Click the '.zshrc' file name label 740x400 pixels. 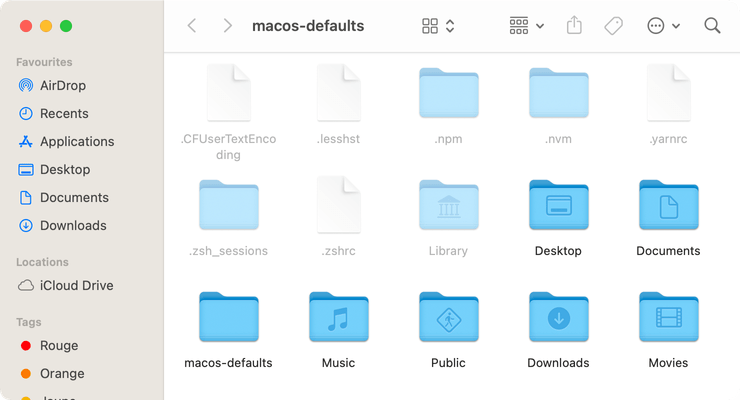coord(338,250)
